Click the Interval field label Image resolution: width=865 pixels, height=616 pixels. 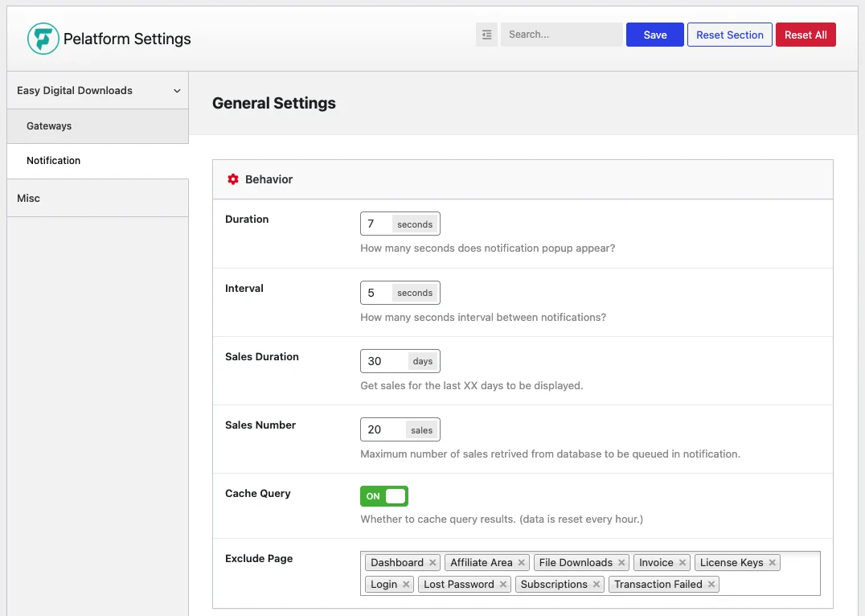(244, 288)
